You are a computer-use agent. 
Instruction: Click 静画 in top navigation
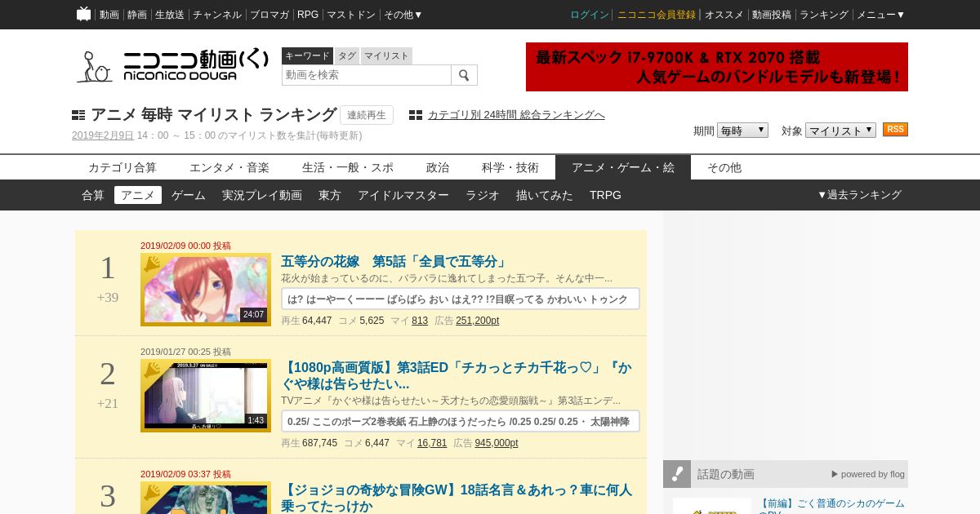point(137,15)
